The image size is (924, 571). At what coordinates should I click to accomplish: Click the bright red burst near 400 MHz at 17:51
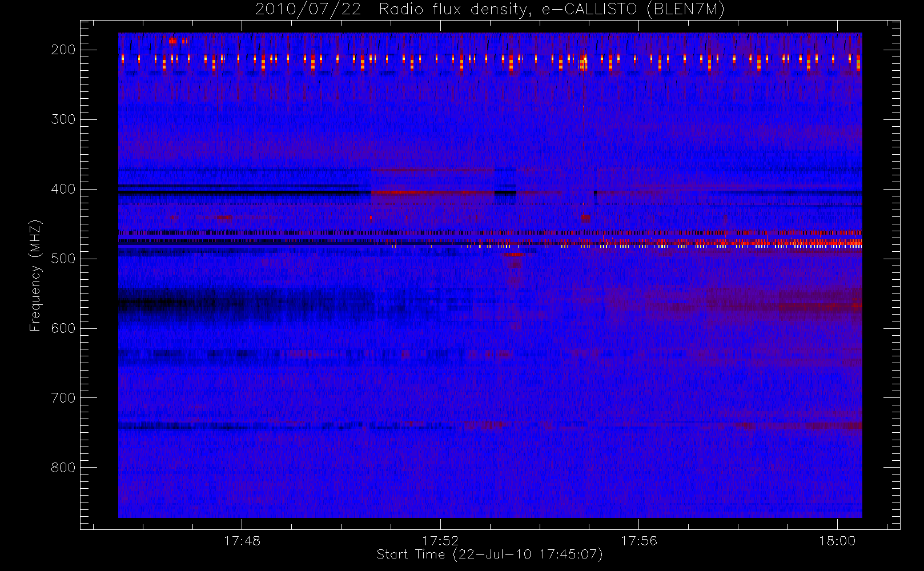pos(432,192)
